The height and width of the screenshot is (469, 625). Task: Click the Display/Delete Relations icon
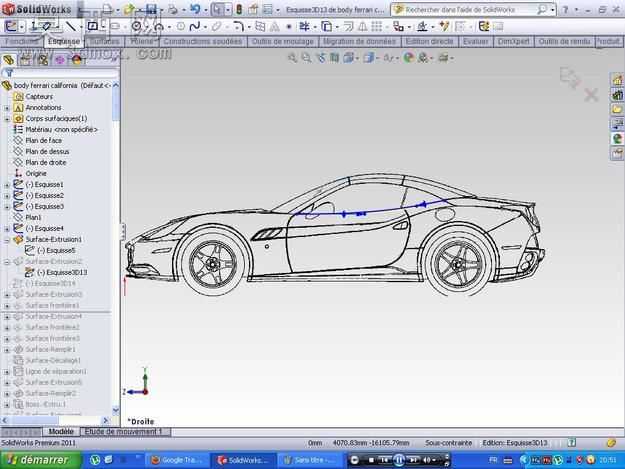coord(422,27)
